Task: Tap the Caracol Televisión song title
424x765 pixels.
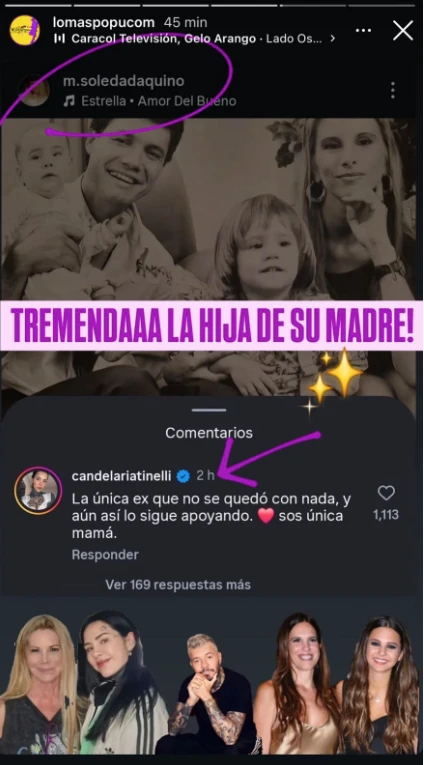Action: (163, 39)
